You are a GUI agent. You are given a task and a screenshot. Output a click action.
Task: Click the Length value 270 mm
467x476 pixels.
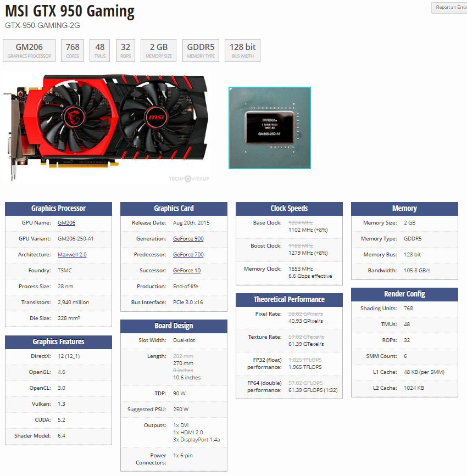coord(183,363)
